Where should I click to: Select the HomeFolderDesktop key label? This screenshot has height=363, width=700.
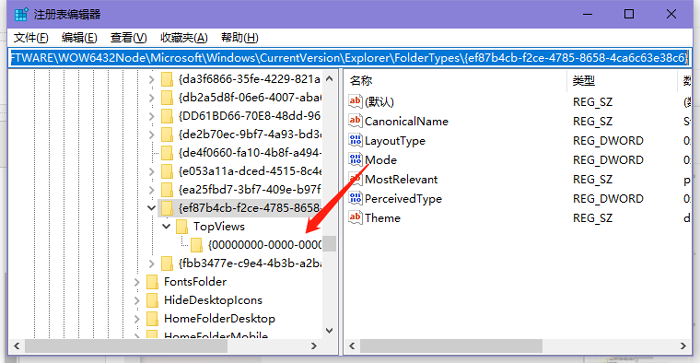point(219,319)
